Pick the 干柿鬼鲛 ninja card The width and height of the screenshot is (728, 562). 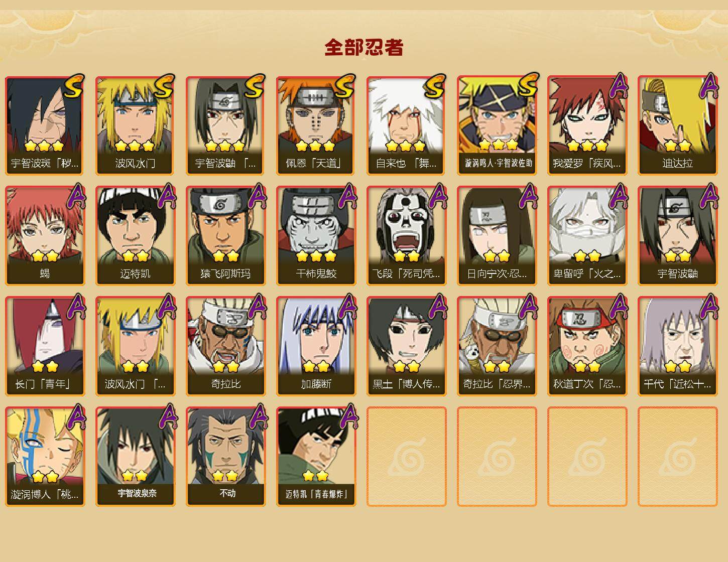(x=316, y=236)
